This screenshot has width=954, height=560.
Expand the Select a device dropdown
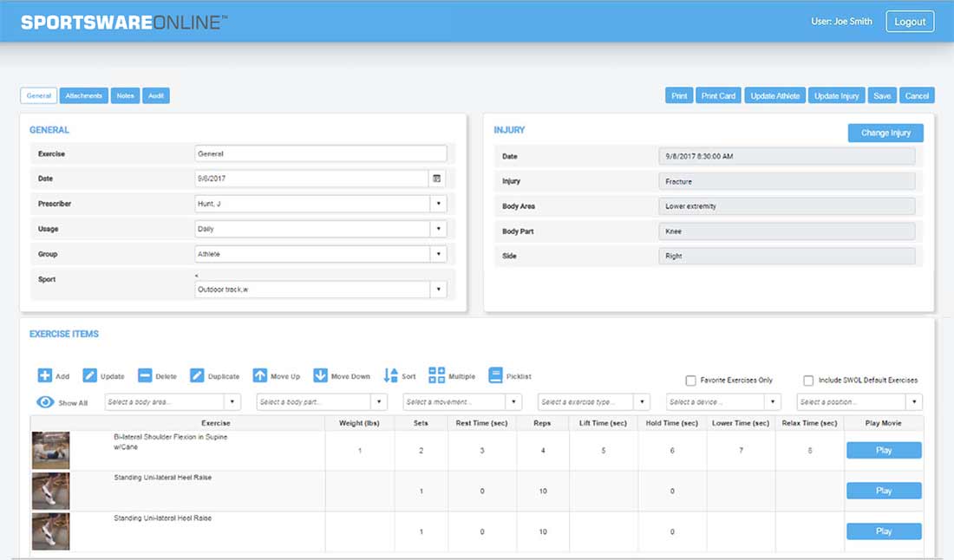pyautogui.click(x=773, y=402)
